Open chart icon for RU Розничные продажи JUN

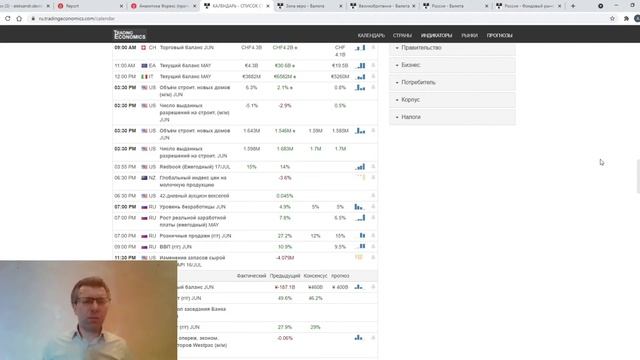[x=362, y=236]
